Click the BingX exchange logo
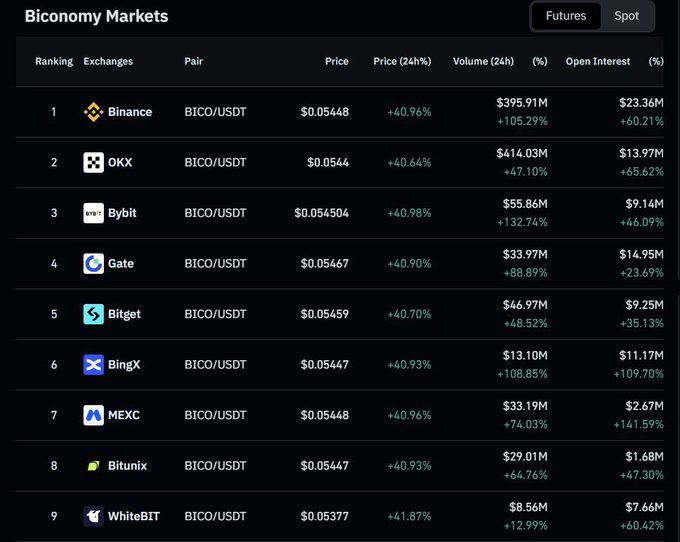 click(93, 365)
